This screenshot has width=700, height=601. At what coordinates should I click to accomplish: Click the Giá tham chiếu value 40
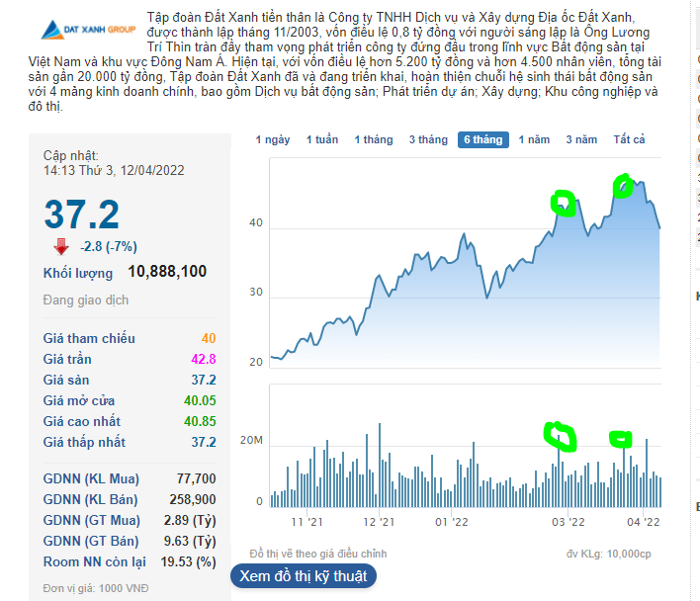click(x=209, y=338)
